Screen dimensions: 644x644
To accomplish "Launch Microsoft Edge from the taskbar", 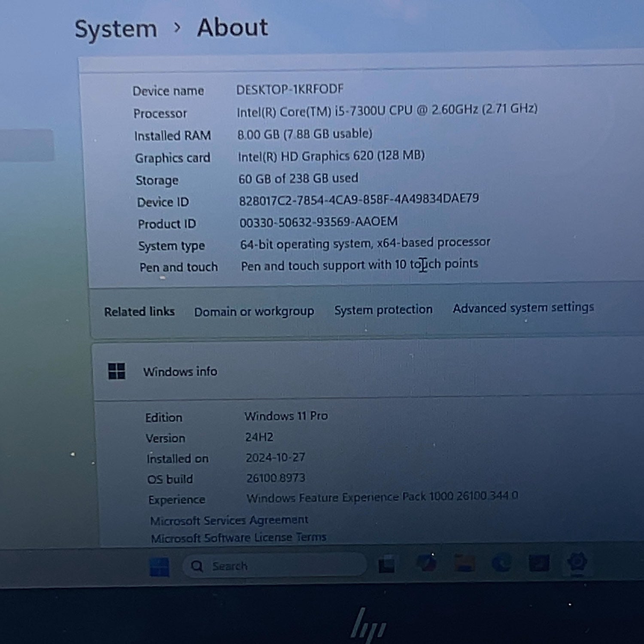I will 501,562.
